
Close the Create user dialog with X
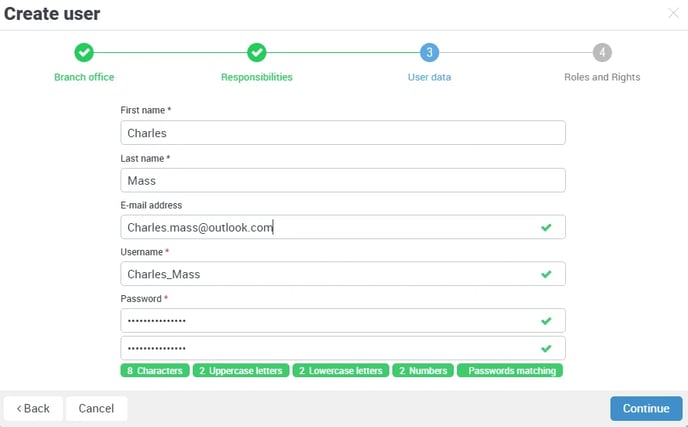pyautogui.click(x=673, y=13)
